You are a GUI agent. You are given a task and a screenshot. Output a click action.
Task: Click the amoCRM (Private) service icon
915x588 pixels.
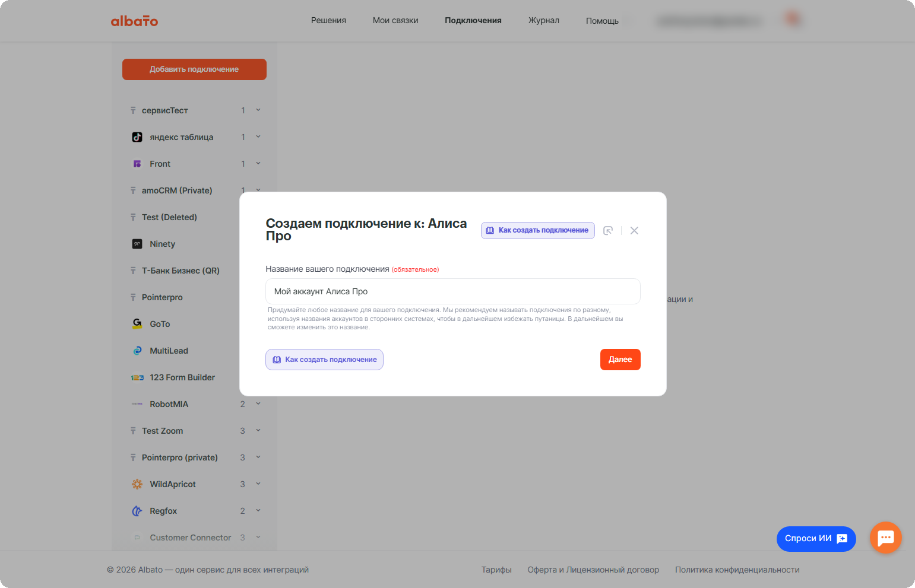tap(133, 190)
